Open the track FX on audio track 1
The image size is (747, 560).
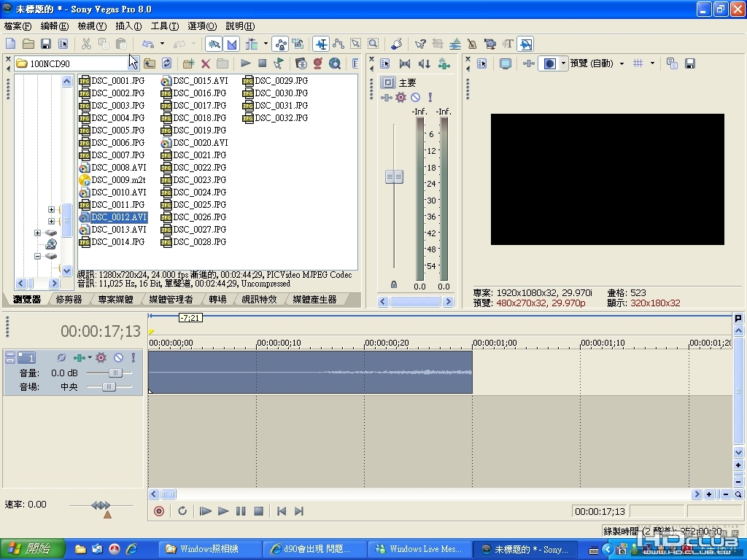tap(101, 357)
